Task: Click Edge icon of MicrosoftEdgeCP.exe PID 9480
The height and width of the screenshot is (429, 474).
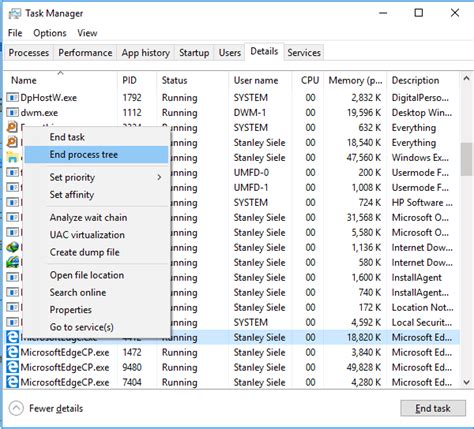Action: (12, 367)
